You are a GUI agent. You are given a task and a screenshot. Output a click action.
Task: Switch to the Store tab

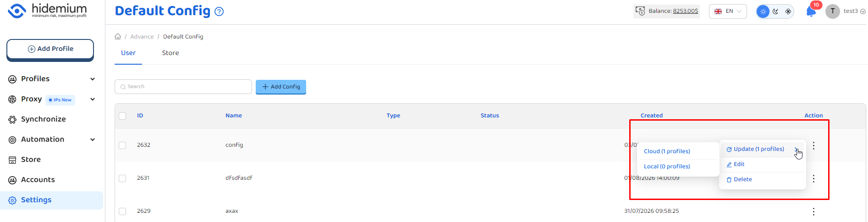[170, 53]
